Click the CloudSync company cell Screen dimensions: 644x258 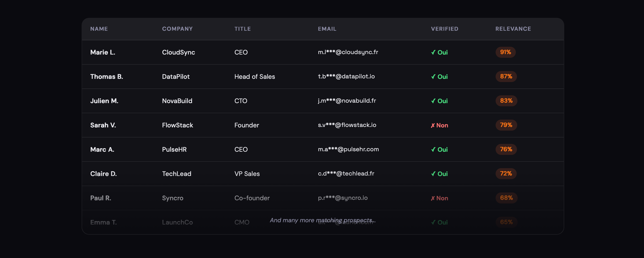178,52
